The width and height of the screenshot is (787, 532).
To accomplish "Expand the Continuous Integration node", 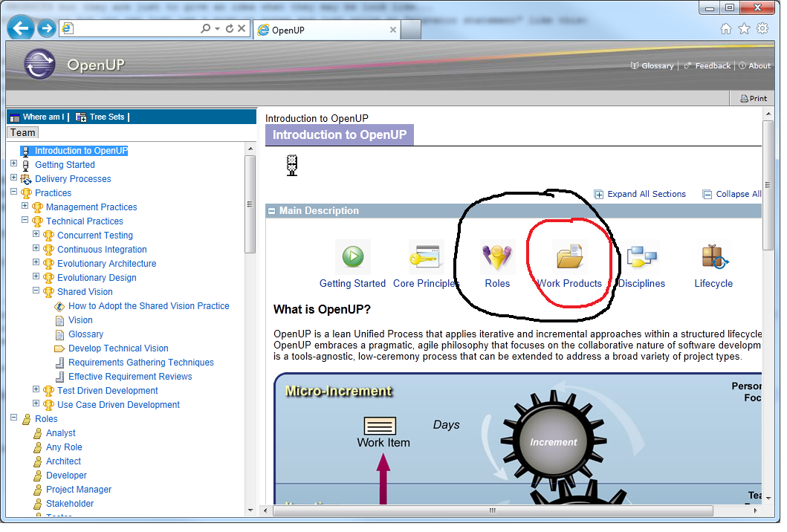I will point(36,248).
